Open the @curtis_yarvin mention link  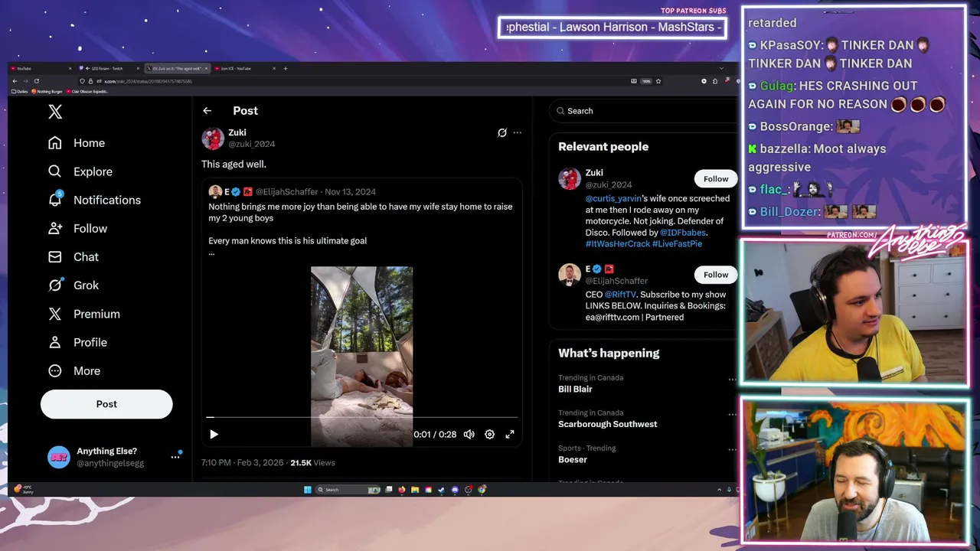pyautogui.click(x=613, y=198)
